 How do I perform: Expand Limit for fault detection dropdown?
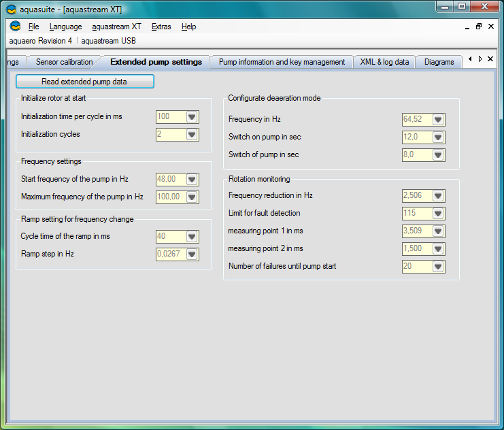438,214
